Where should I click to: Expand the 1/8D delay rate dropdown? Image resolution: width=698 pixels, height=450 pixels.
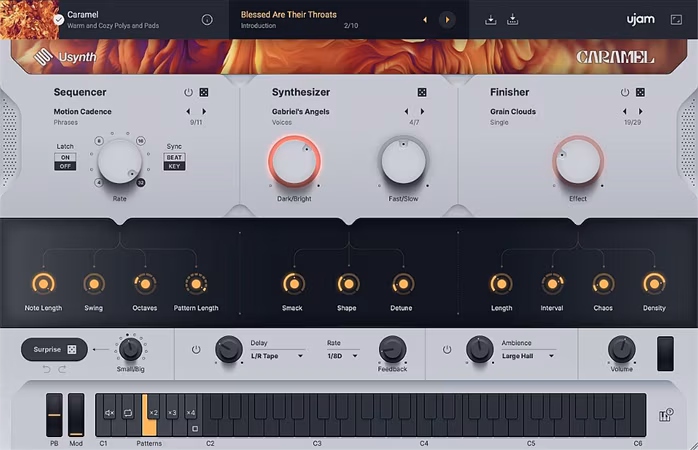tap(342, 355)
